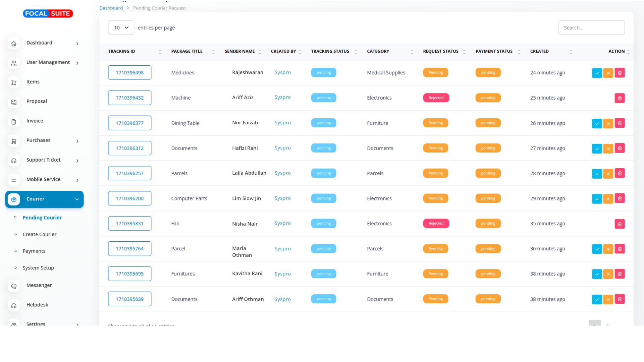644x362 pixels.
Task: Click the Invoice sidebar icon
Action: click(x=14, y=122)
